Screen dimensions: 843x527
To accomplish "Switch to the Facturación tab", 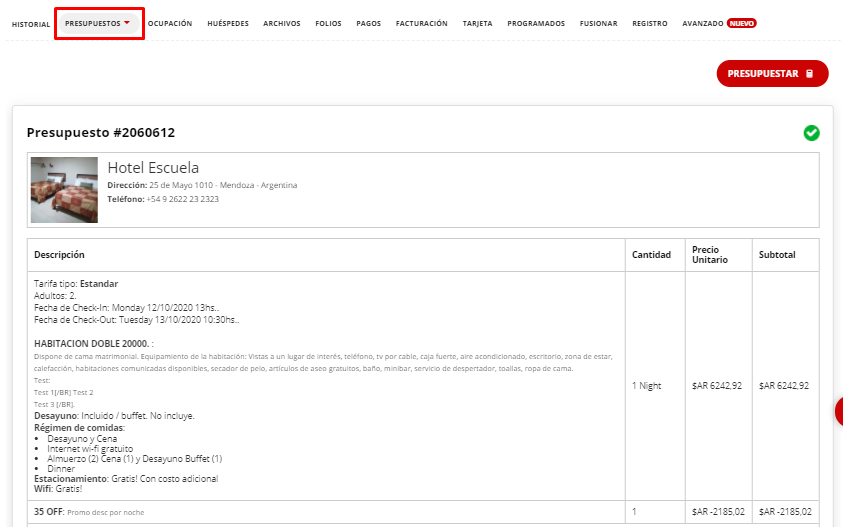I will (421, 23).
